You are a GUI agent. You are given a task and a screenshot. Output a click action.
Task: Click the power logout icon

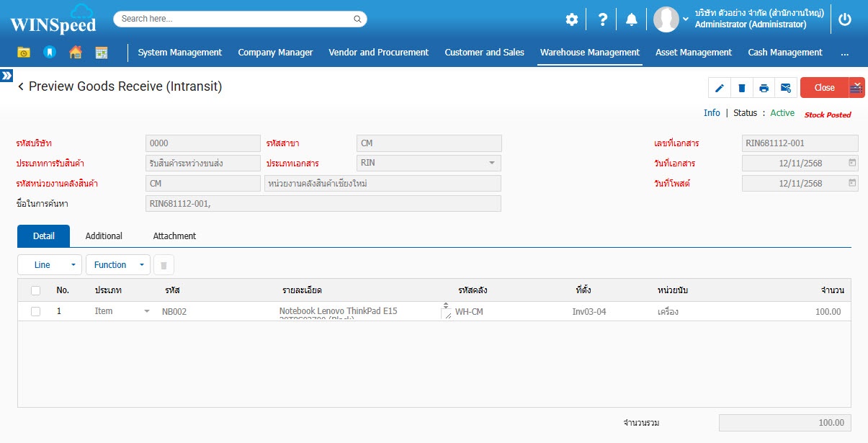point(845,19)
